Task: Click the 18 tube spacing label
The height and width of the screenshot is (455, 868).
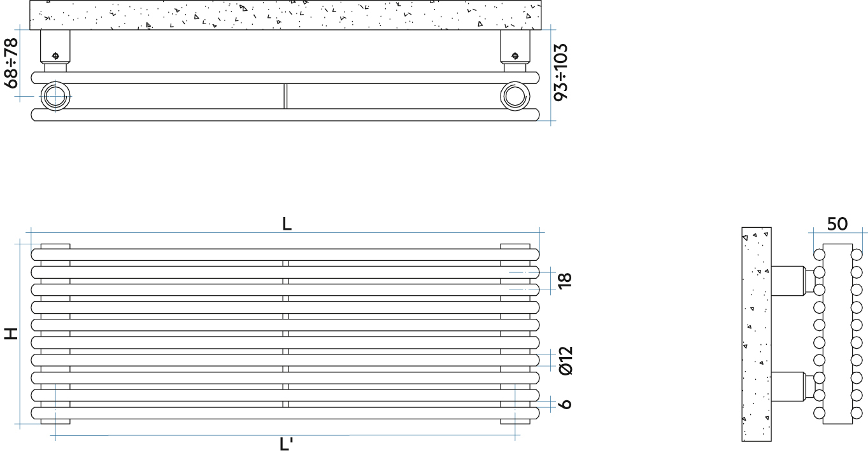Action: (565, 280)
